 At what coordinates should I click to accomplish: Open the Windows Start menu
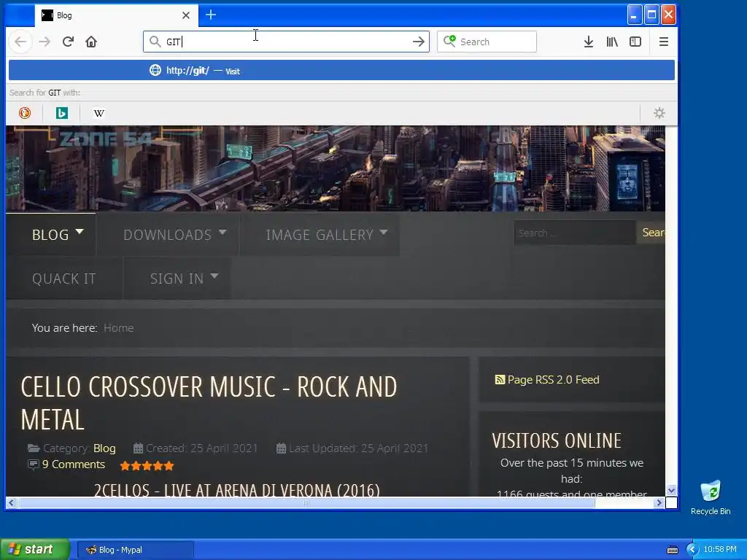[x=34, y=550]
